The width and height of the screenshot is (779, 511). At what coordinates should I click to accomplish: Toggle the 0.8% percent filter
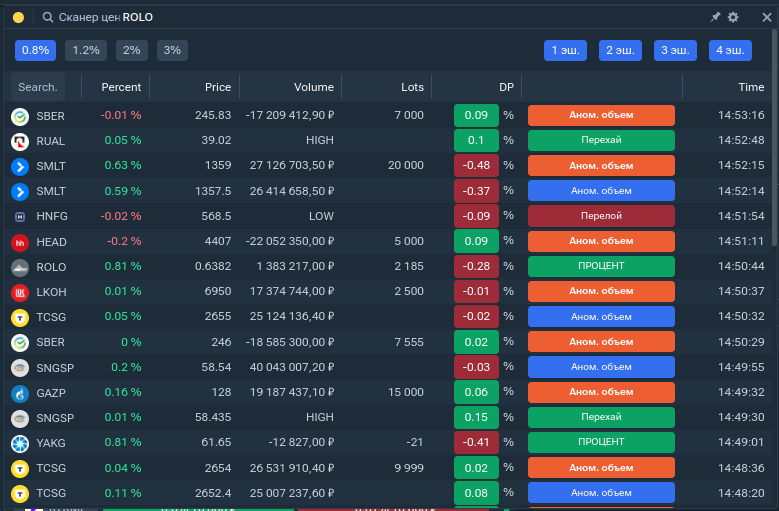pos(35,50)
